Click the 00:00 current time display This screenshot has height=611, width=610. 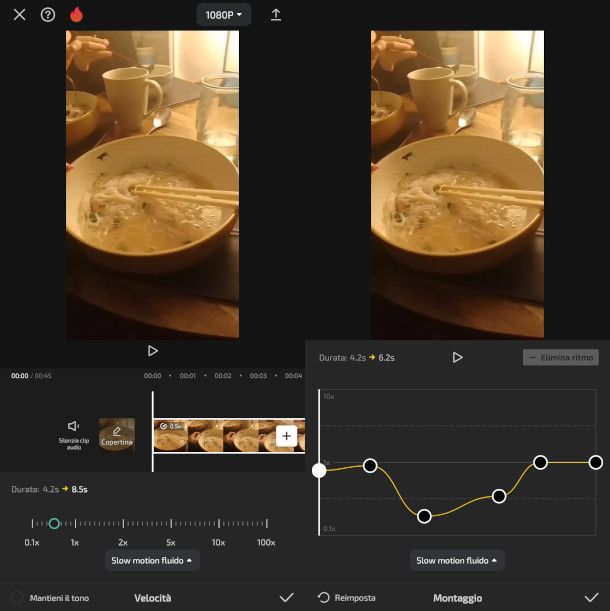click(19, 376)
